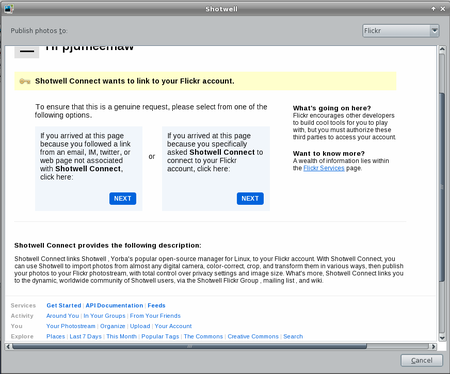Open The Commons link
450x374 pixels.
point(203,336)
